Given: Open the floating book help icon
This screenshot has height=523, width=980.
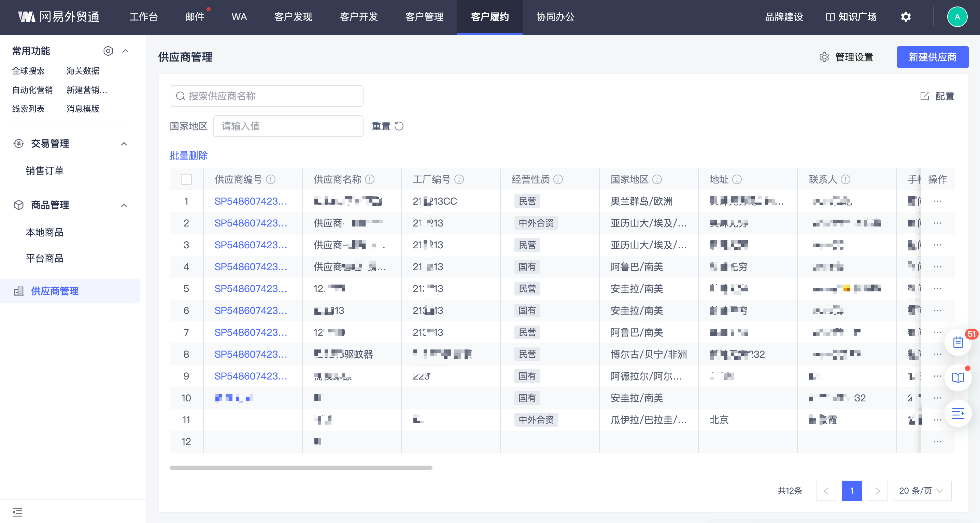Looking at the screenshot, I should tap(957, 377).
